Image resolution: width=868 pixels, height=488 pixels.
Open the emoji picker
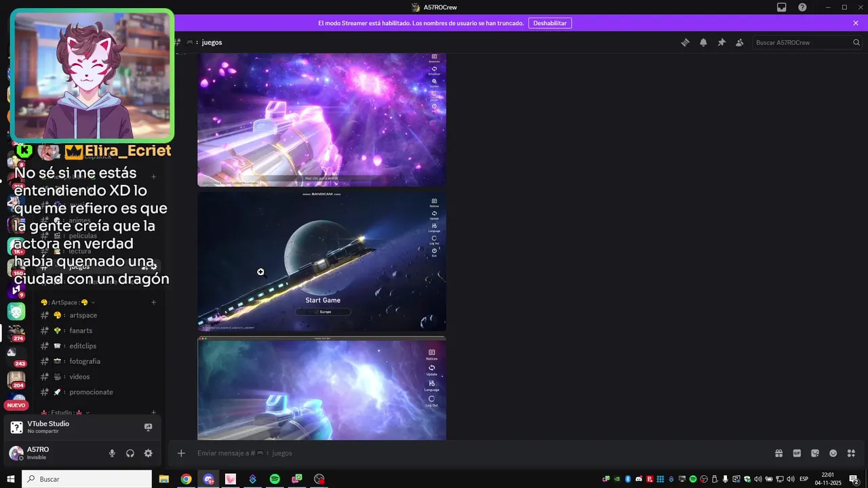[833, 453]
